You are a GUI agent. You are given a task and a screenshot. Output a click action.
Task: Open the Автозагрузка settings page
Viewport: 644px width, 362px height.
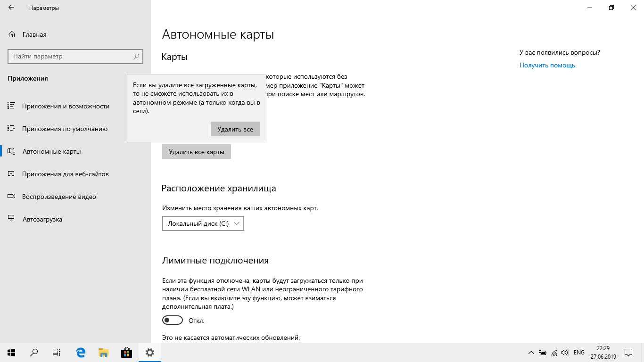[42, 219]
